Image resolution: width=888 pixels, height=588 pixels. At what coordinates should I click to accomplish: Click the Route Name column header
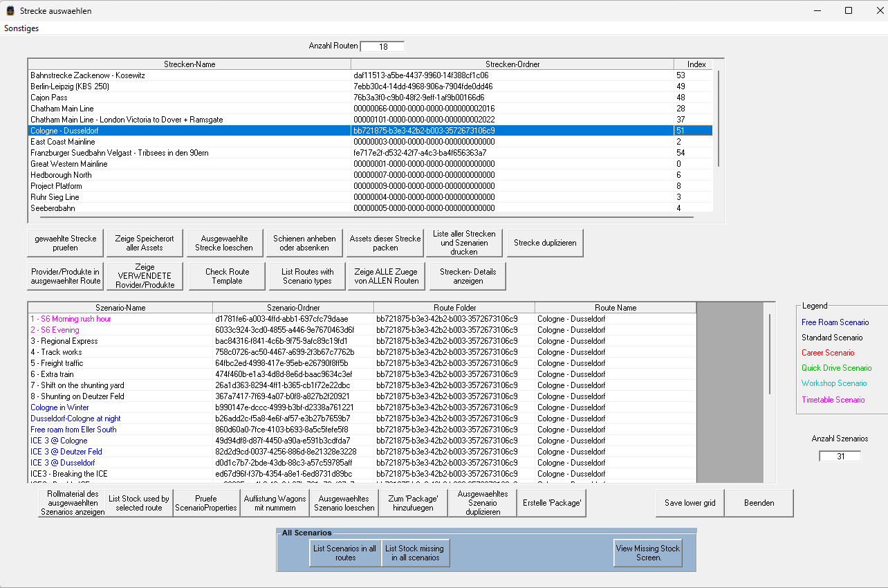(616, 308)
